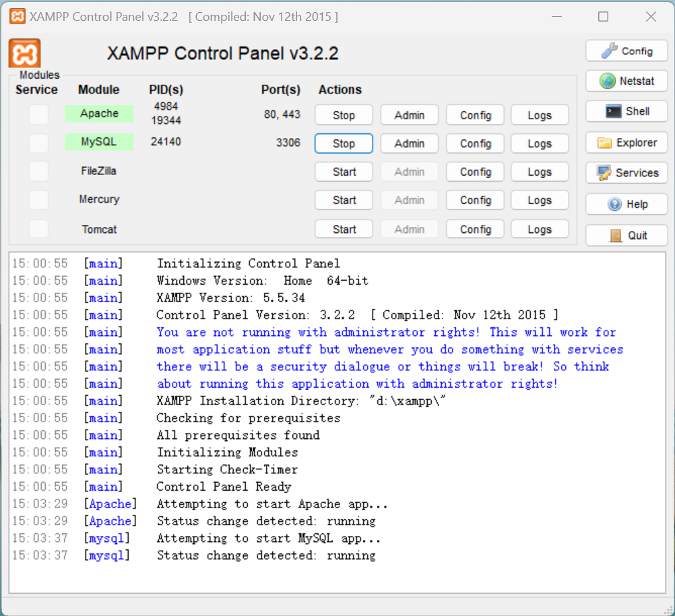Open Tomcat Config options
Image resolution: width=675 pixels, height=616 pixels.
tap(475, 229)
